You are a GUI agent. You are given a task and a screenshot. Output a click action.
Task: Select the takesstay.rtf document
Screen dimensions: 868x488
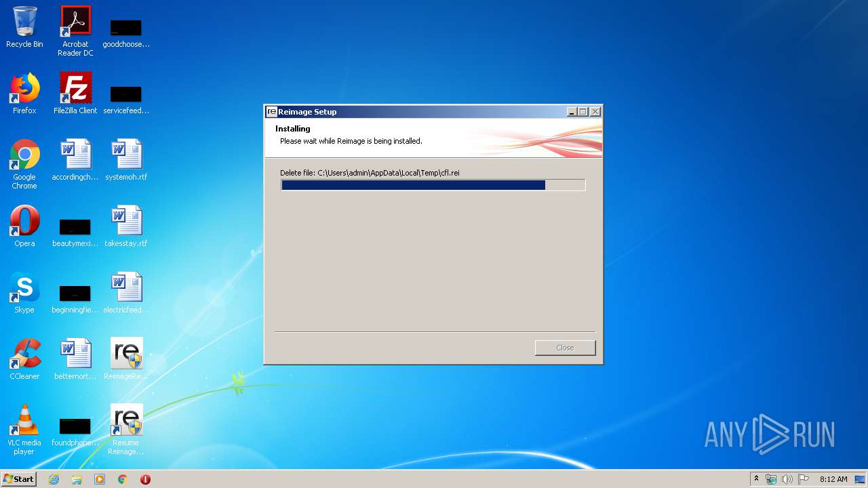click(x=126, y=227)
